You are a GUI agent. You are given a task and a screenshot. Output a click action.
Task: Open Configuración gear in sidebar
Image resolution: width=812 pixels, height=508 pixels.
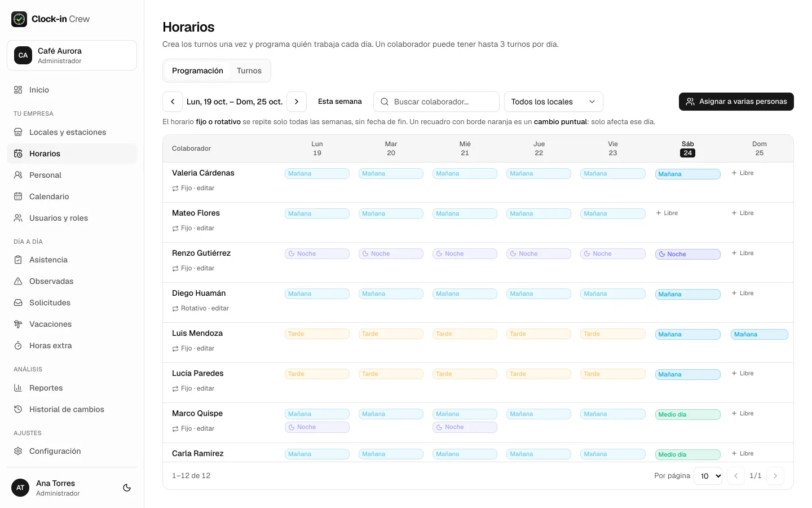(18, 451)
